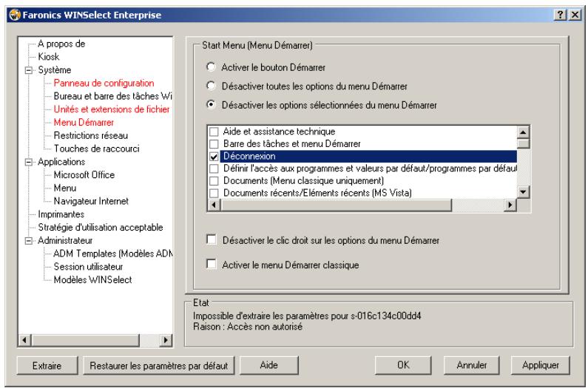The height and width of the screenshot is (388, 588).
Task: Click the OK button
Action: coord(403,366)
